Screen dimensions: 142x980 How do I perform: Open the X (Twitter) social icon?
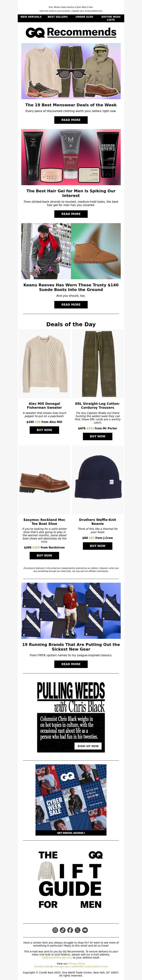77,930
